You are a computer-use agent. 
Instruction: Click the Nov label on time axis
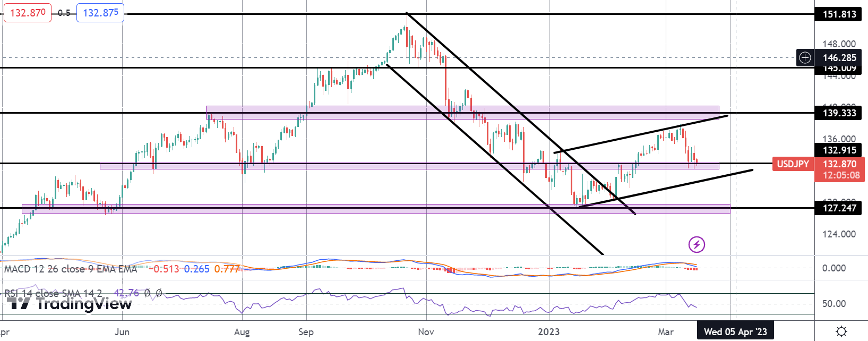[x=426, y=331]
